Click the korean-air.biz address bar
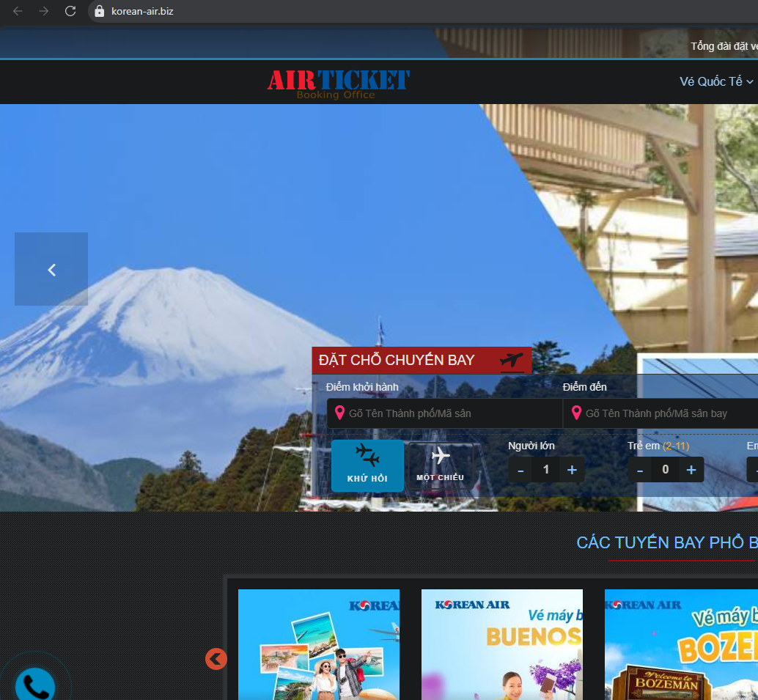Viewport: 758px width, 700px height. pos(423,11)
